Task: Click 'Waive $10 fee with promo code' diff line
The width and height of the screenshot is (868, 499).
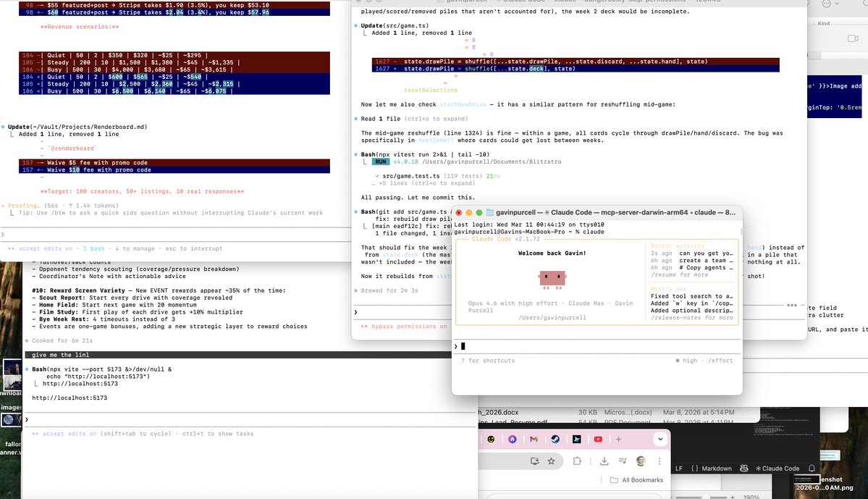Action: tap(174, 170)
